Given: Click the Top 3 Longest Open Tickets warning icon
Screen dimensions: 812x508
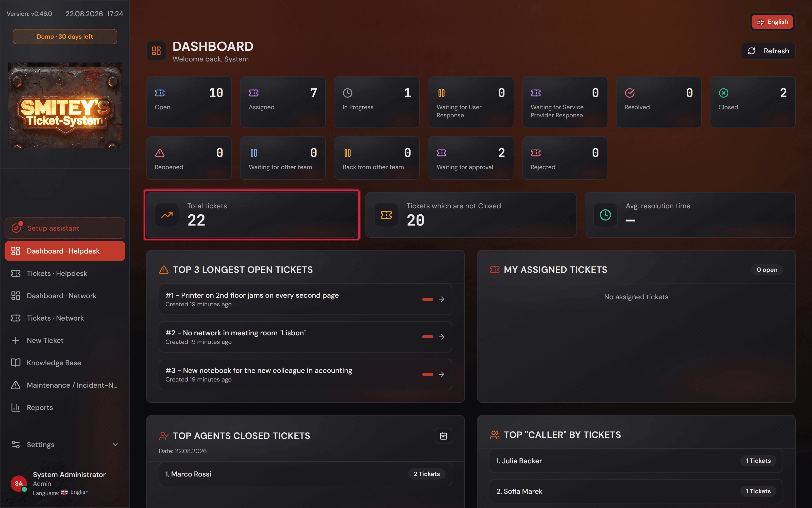Looking at the screenshot, I should pos(164,269).
